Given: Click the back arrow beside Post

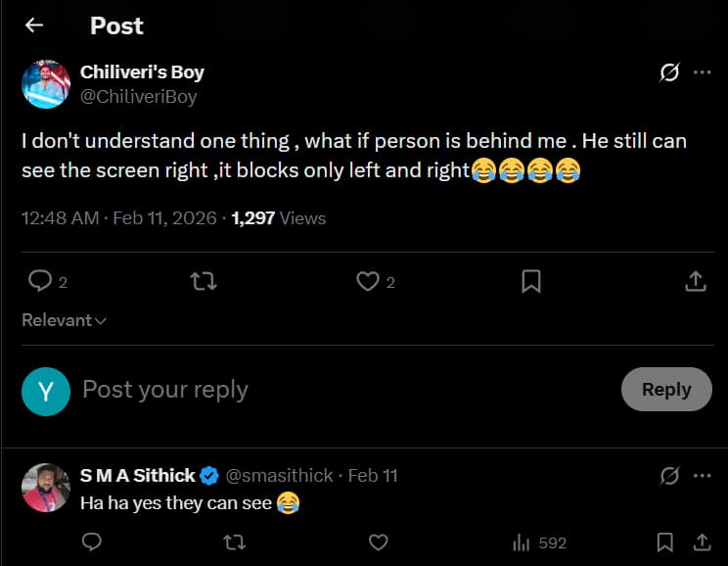Looking at the screenshot, I should tap(34, 26).
